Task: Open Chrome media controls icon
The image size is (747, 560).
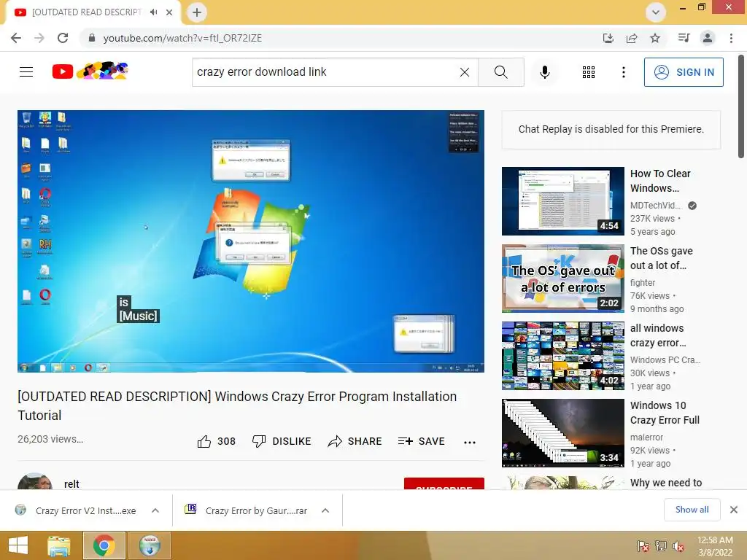Action: click(x=684, y=38)
